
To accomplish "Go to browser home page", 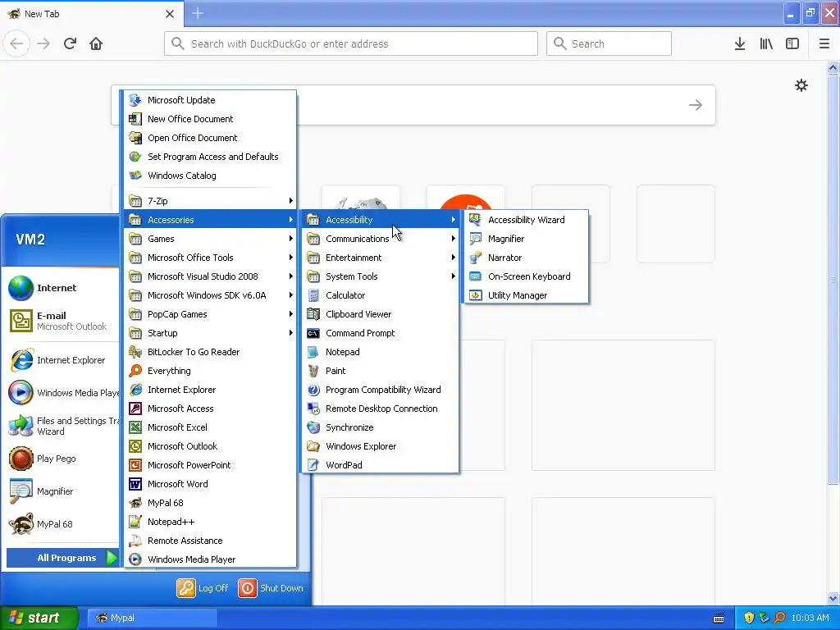I will (96, 43).
